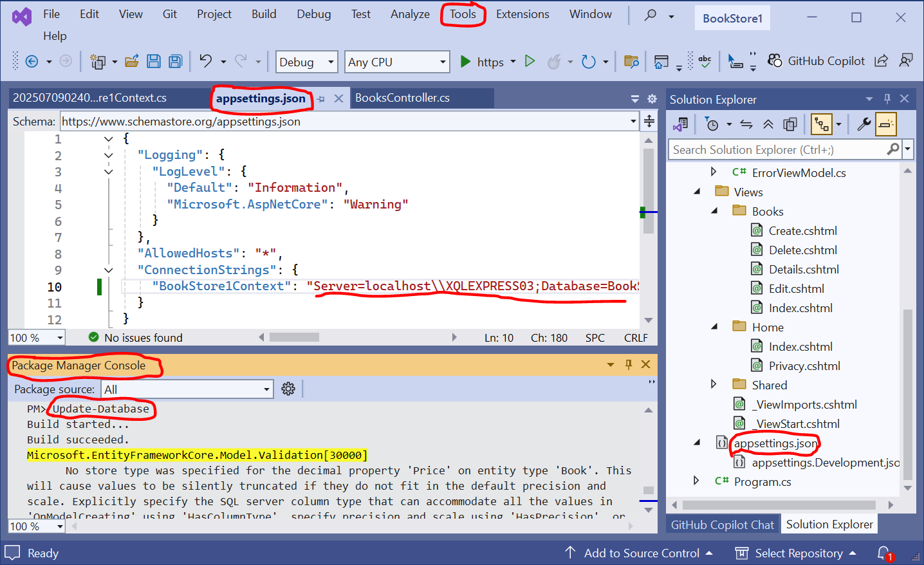The height and width of the screenshot is (565, 924).
Task: Click the New Item toolbar icon
Action: click(98, 62)
